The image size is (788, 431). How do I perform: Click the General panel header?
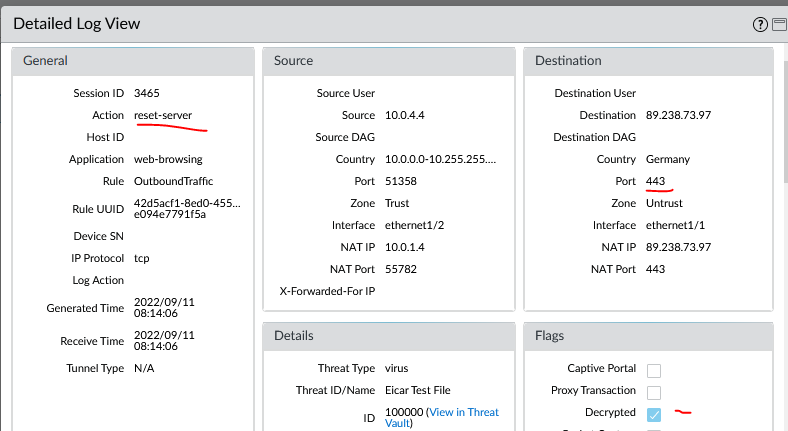131,60
